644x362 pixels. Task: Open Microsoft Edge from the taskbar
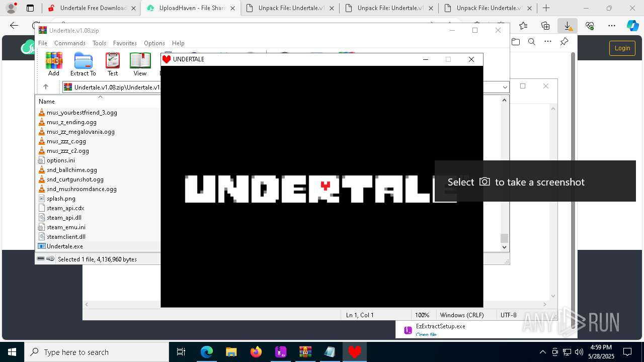tap(207, 352)
